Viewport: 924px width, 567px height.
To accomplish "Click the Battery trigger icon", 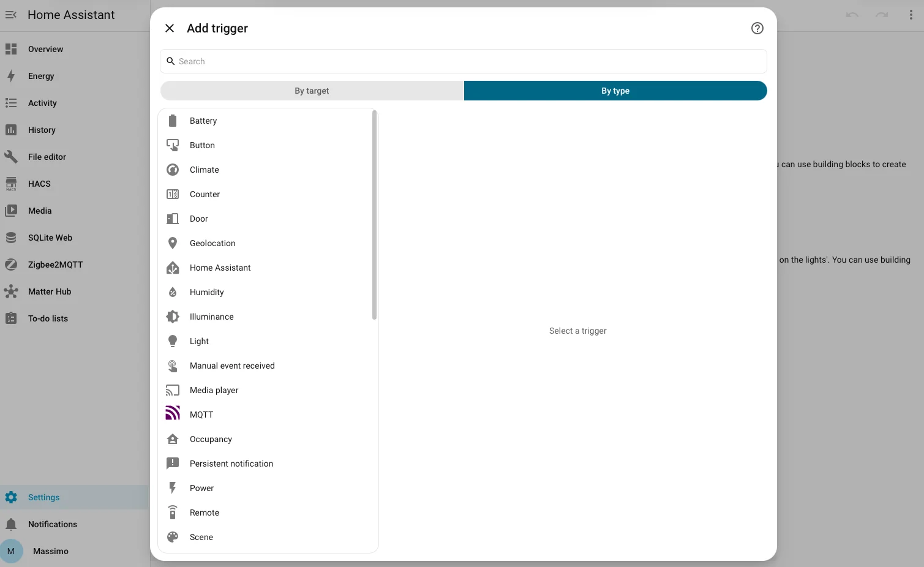I will [173, 121].
